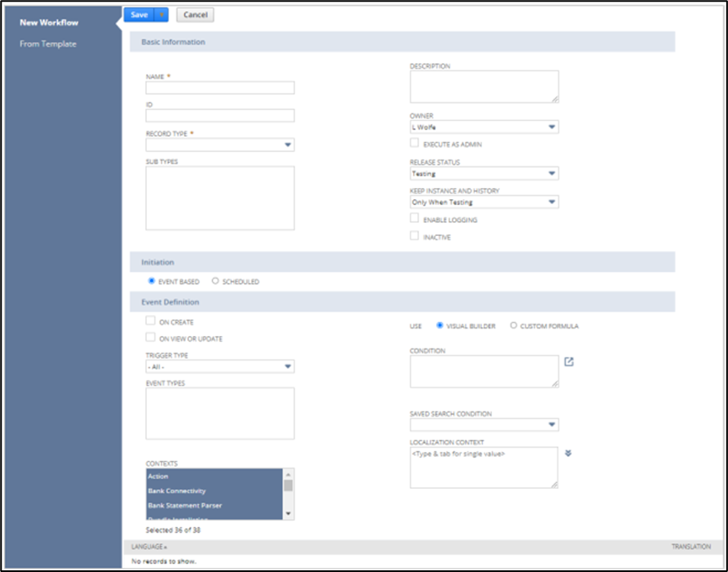This screenshot has width=728, height=572.
Task: Mark the workflow as Inactive
Action: (x=414, y=236)
